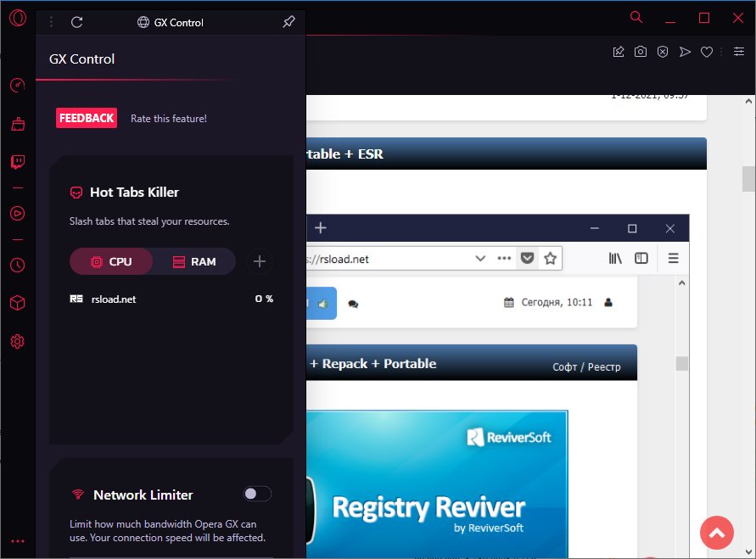
Task: Click the user author icon on page
Action: coord(608,302)
